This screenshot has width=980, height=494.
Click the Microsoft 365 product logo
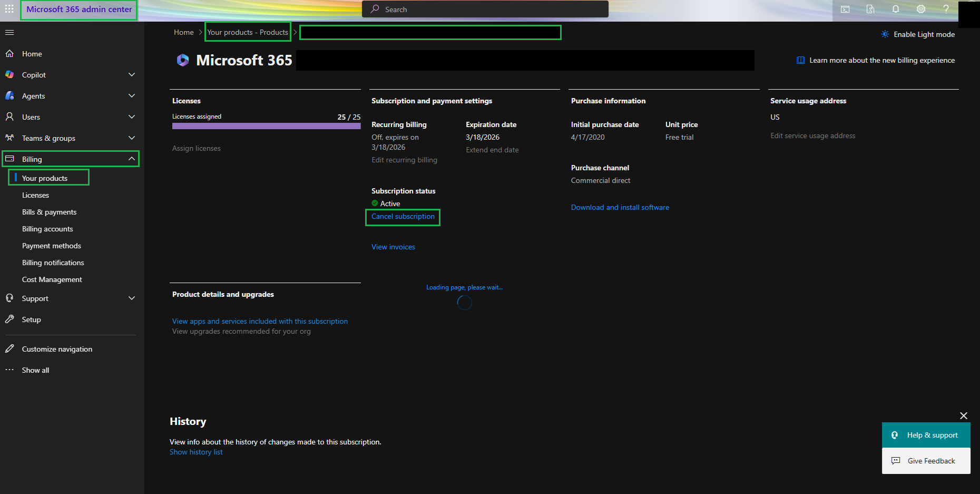pos(183,60)
